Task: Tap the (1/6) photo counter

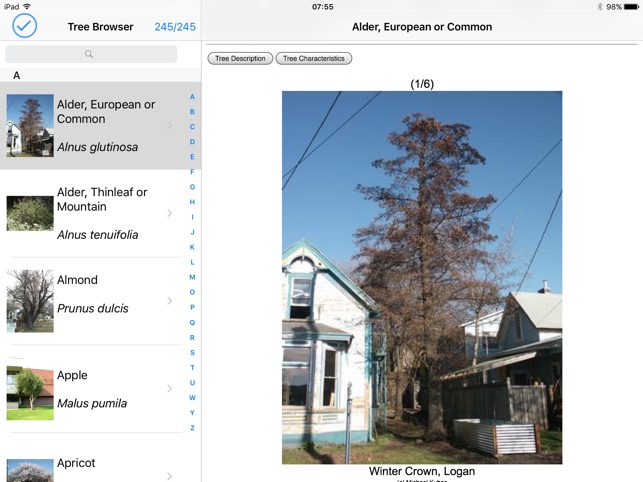Action: pyautogui.click(x=422, y=84)
